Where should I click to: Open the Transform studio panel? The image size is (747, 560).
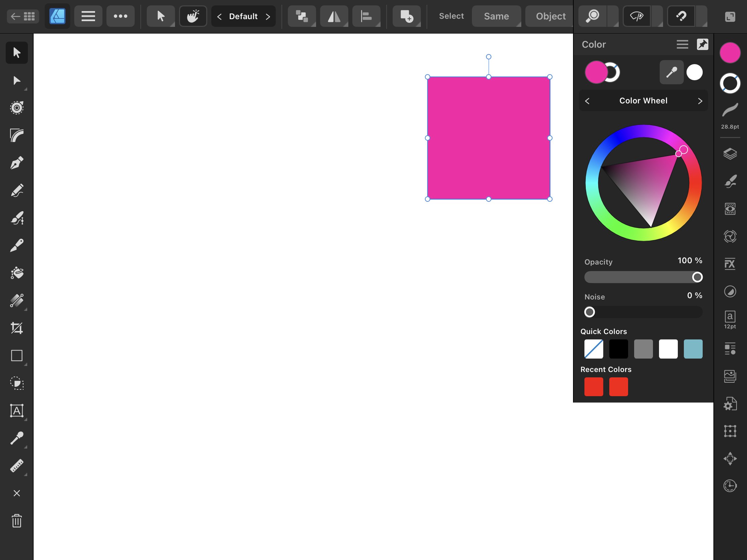730,431
